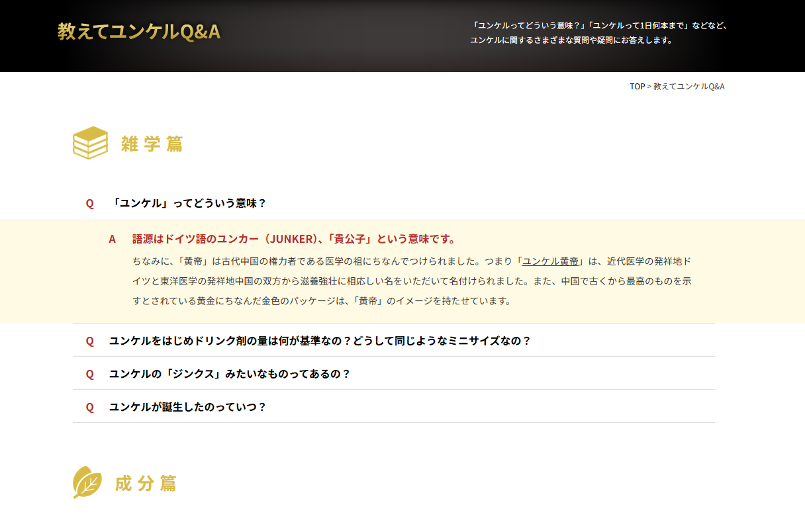Click the 成分篇 section heading
This screenshot has height=532, width=805.
point(146,483)
